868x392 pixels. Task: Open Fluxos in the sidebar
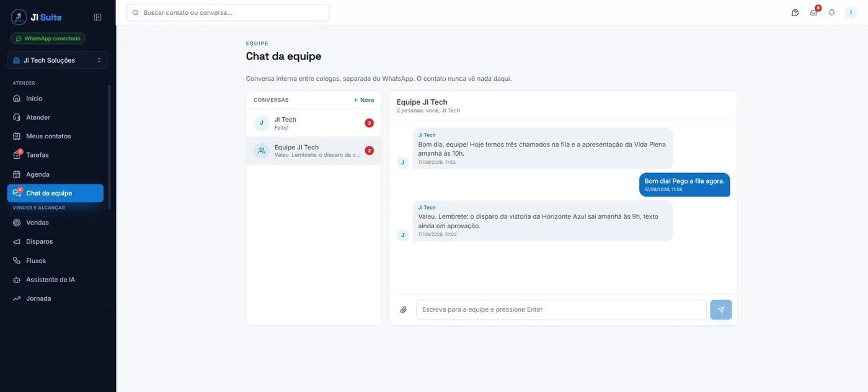55,261
